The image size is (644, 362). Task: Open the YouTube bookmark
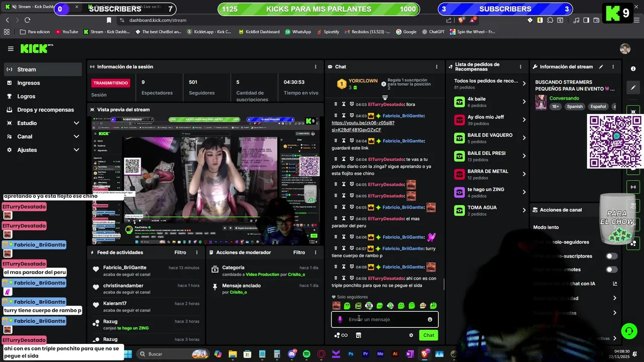click(67, 32)
